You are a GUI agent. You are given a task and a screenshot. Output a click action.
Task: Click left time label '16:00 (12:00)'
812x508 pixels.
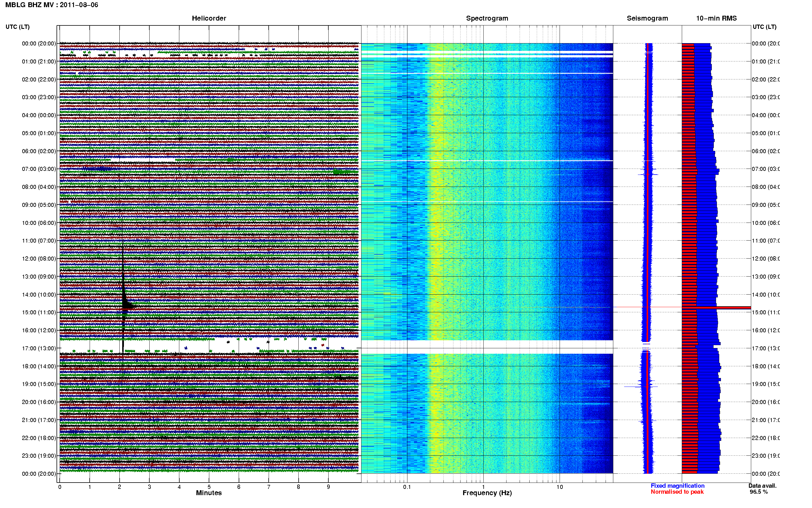pyautogui.click(x=39, y=331)
